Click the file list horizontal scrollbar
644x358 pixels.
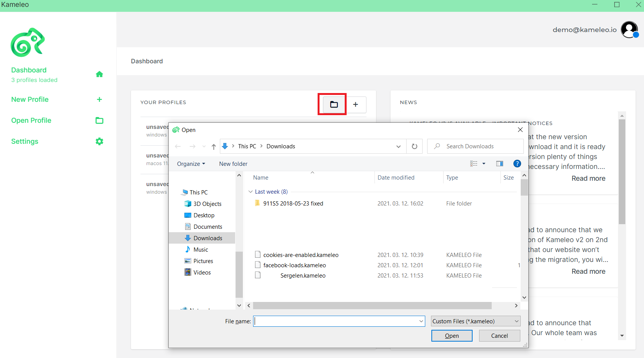click(372, 306)
